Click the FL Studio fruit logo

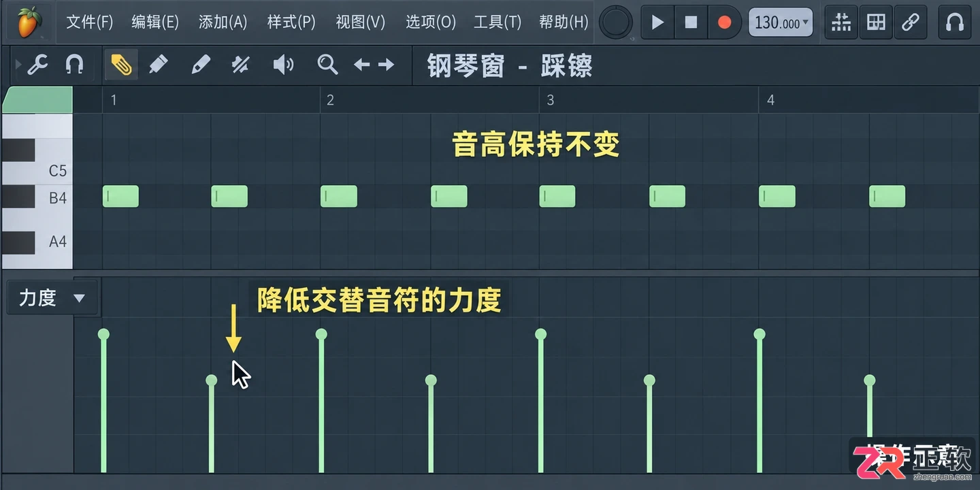coord(29,22)
